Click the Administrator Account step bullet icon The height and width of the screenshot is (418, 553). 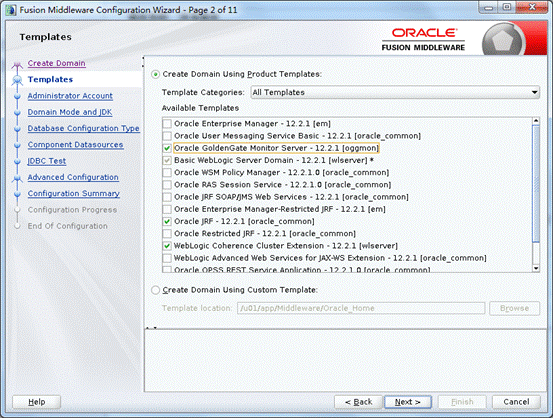pyautogui.click(x=17, y=96)
